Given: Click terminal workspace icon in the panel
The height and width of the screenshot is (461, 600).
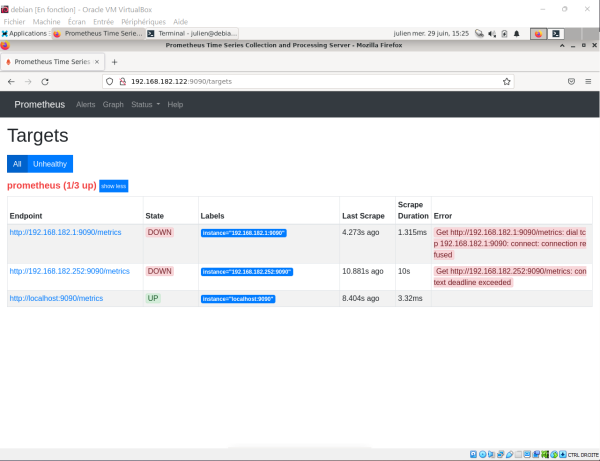Looking at the screenshot, I should (556, 34).
